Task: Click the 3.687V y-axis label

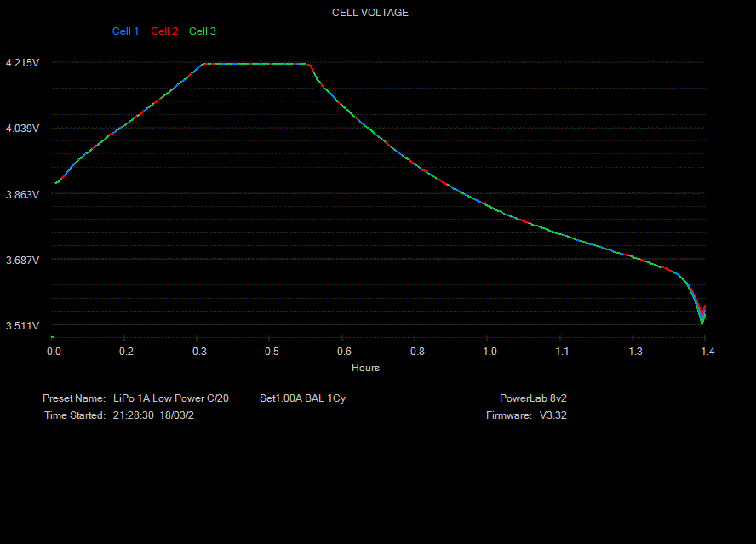Action: [x=22, y=260]
